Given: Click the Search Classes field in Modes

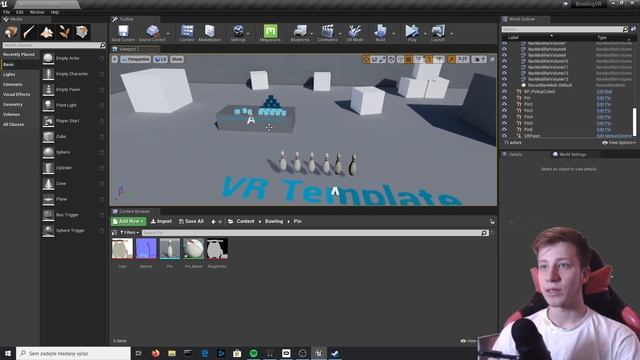Looking at the screenshot, I should 54,45.
